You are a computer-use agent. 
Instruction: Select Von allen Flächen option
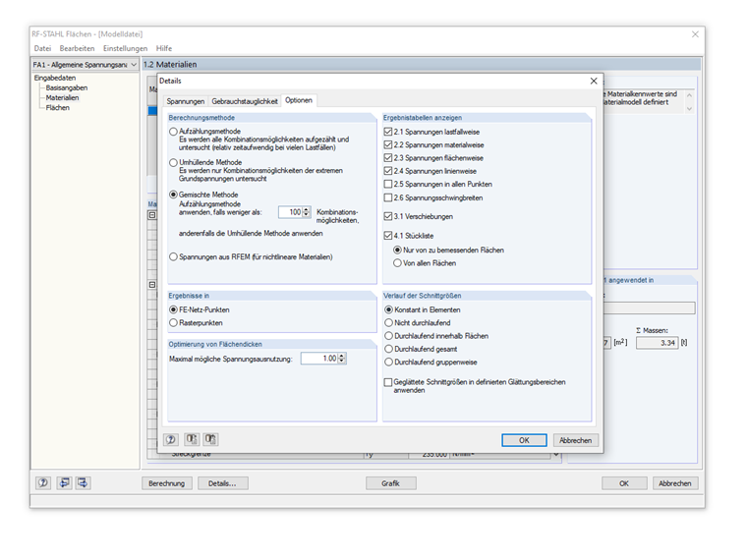tap(397, 263)
